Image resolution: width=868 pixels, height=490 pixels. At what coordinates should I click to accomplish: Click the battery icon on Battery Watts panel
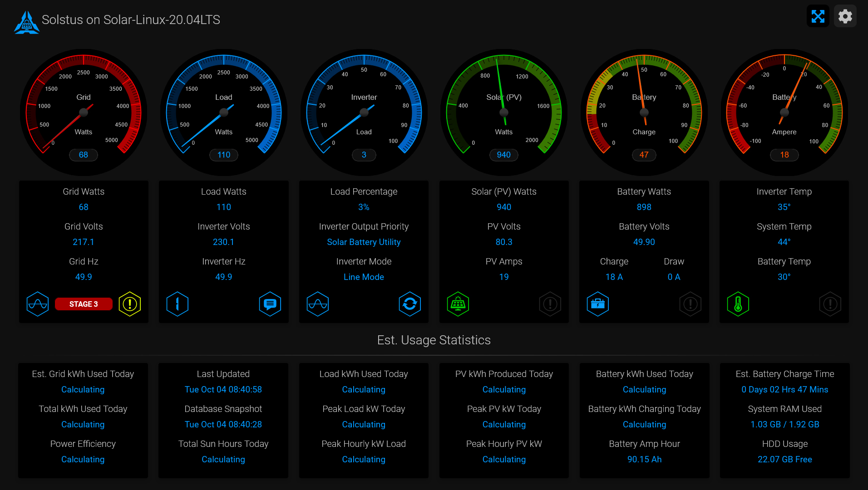coord(598,304)
